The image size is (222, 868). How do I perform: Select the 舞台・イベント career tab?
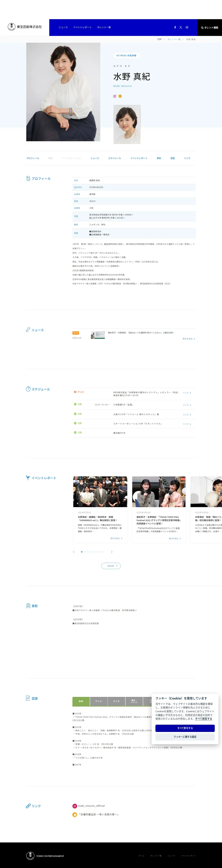pos(134,701)
